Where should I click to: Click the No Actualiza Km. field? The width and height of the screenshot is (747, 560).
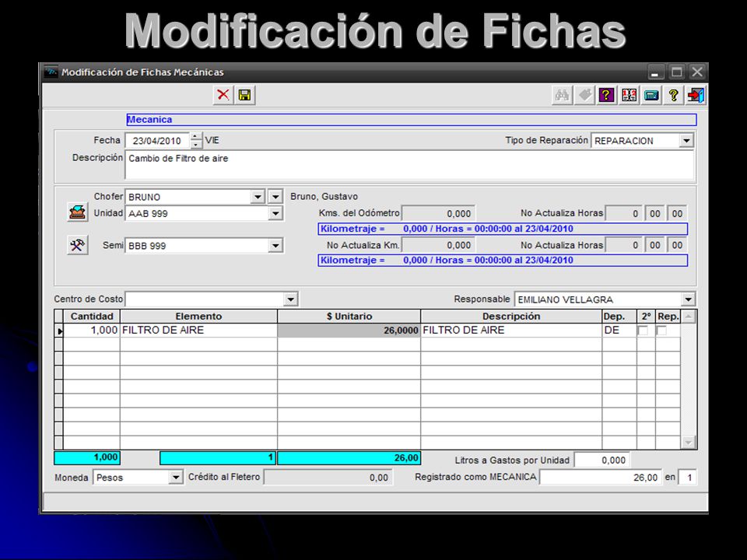coord(438,245)
